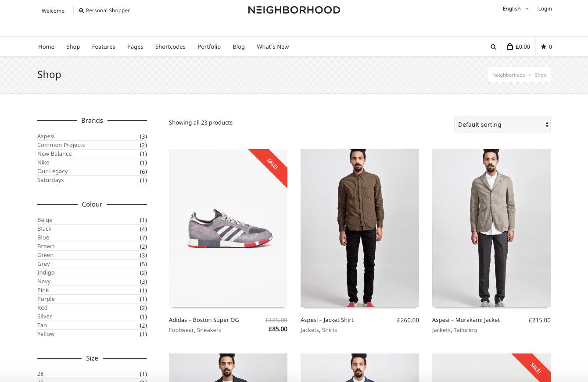Image resolution: width=588 pixels, height=382 pixels.
Task: Click the Adidas – Boston Super OG title
Action: click(204, 320)
